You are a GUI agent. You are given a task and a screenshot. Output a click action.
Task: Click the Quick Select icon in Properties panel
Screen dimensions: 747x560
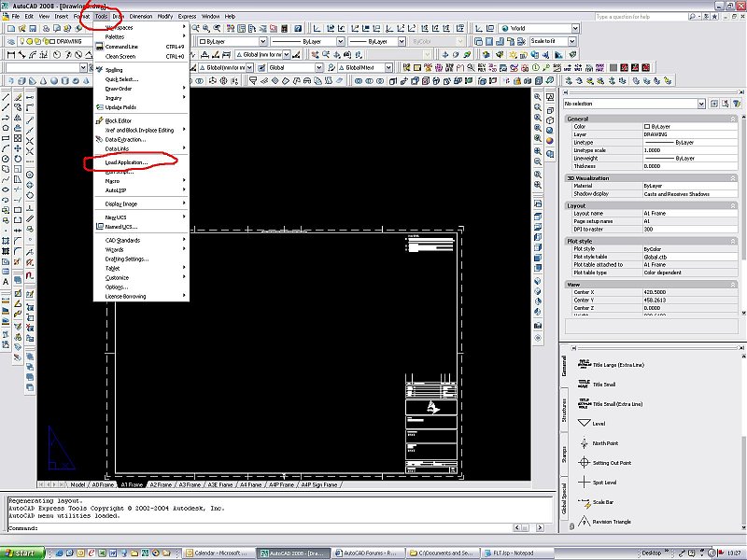[x=737, y=104]
